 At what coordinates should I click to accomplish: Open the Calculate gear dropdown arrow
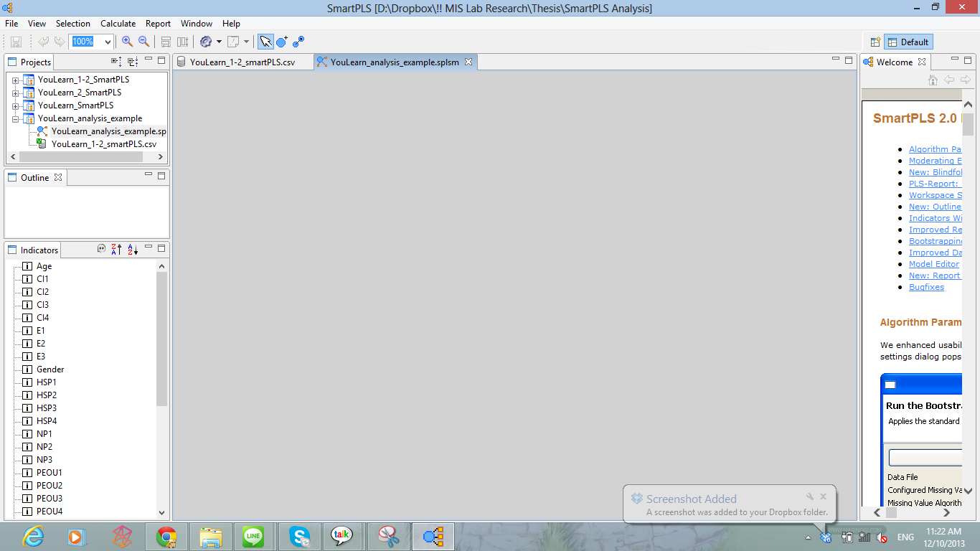tap(219, 42)
